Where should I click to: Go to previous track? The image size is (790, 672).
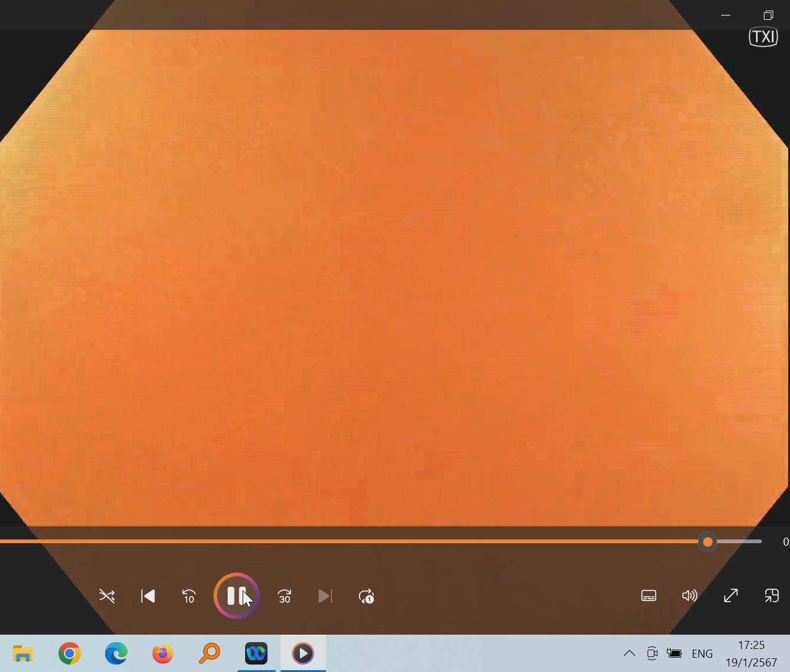(148, 596)
